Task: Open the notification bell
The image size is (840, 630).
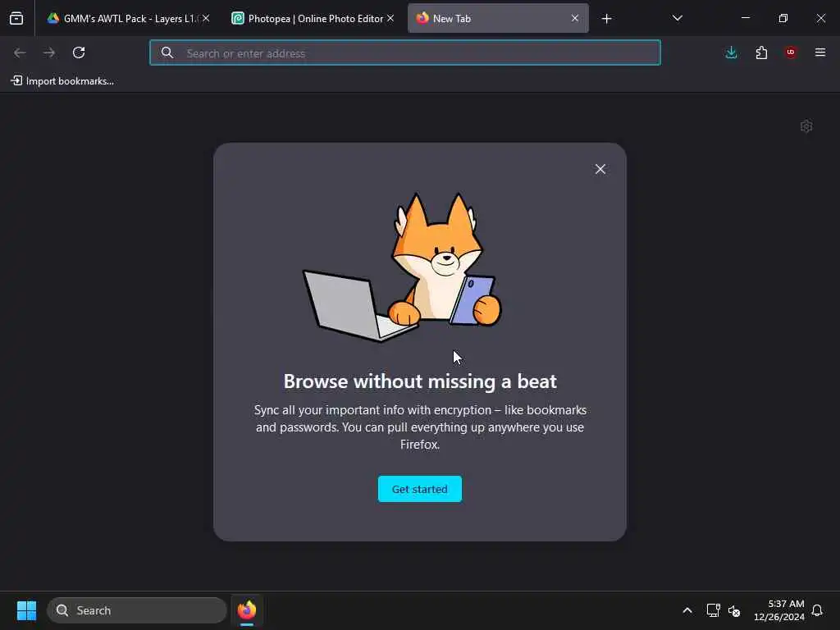Action: [817, 610]
